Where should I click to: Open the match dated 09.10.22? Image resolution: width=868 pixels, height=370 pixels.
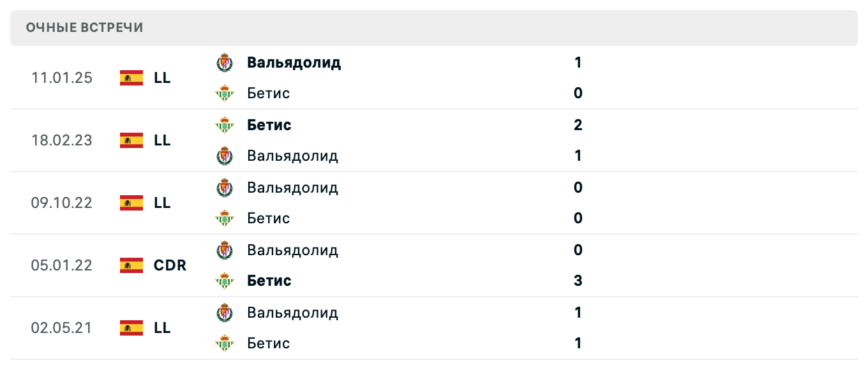point(61,203)
